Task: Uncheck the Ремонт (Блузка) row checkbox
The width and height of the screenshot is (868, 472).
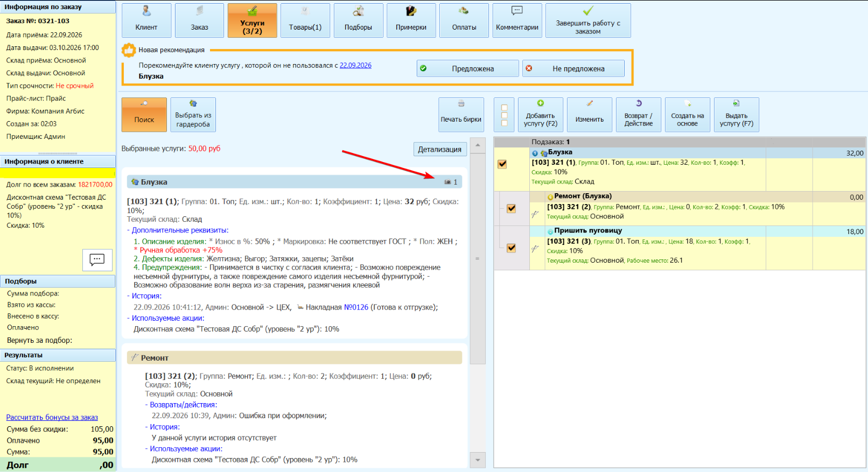Action: [x=512, y=208]
